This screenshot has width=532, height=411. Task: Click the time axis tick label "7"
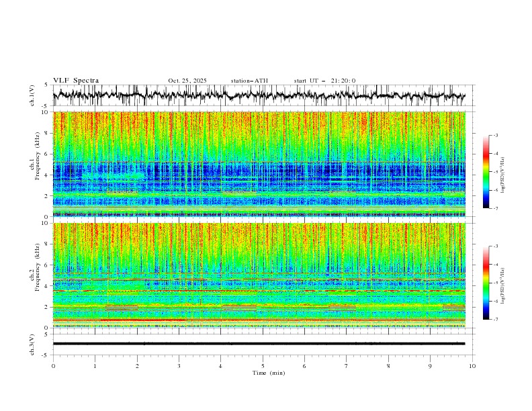click(x=347, y=366)
